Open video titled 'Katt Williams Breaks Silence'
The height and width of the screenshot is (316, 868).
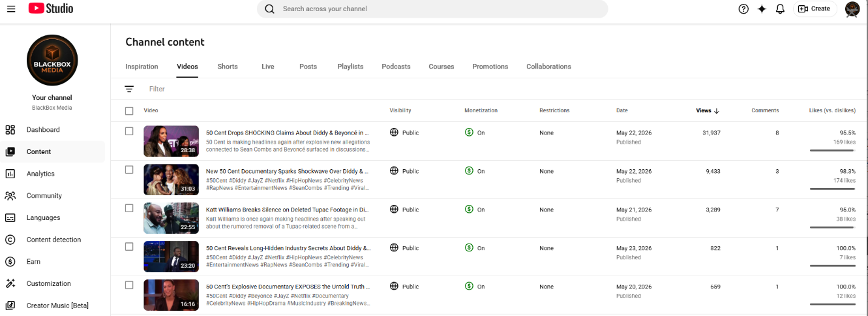[x=288, y=210]
